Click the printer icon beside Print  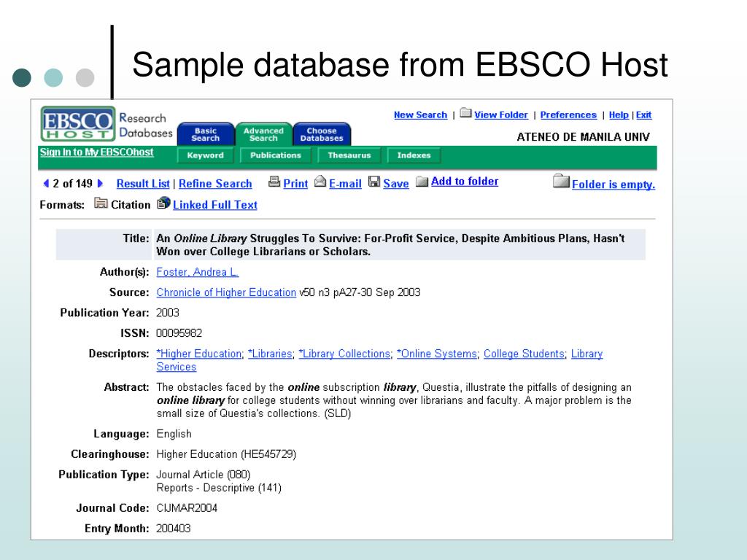click(274, 182)
